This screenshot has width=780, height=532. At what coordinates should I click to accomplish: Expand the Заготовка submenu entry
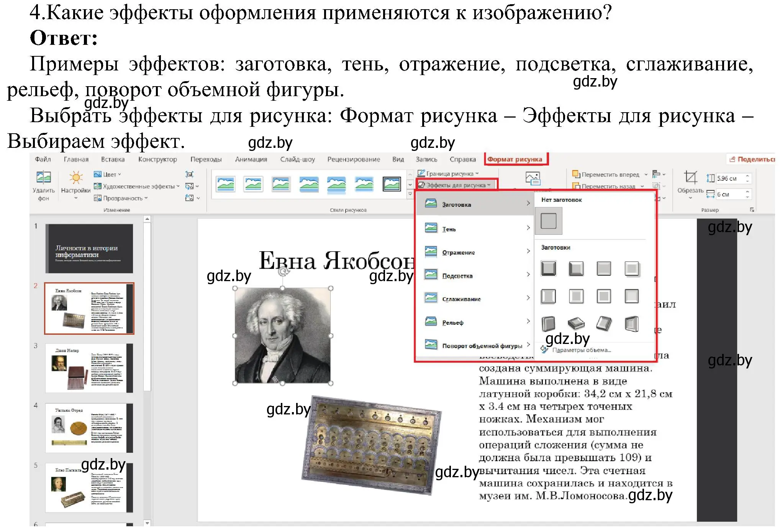tap(475, 204)
